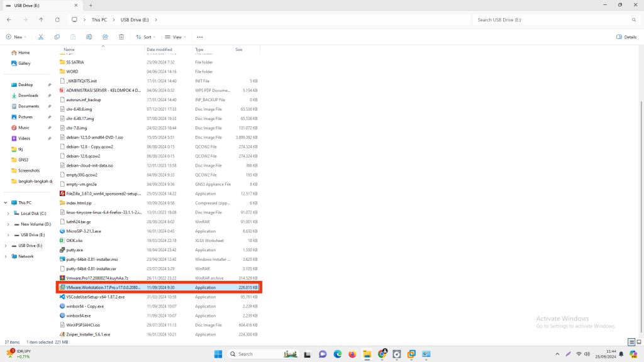Select the VSCodeUserSetup installer file
This screenshot has width=644, height=362.
95,297
